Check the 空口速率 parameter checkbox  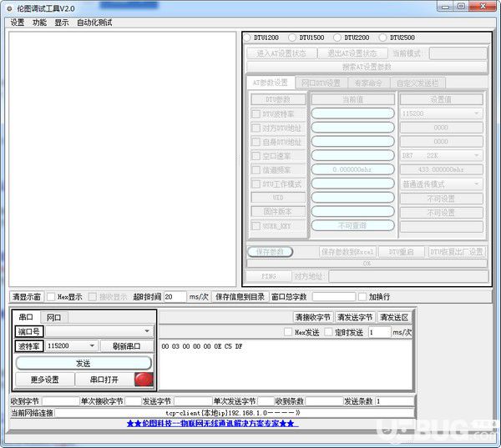(256, 156)
